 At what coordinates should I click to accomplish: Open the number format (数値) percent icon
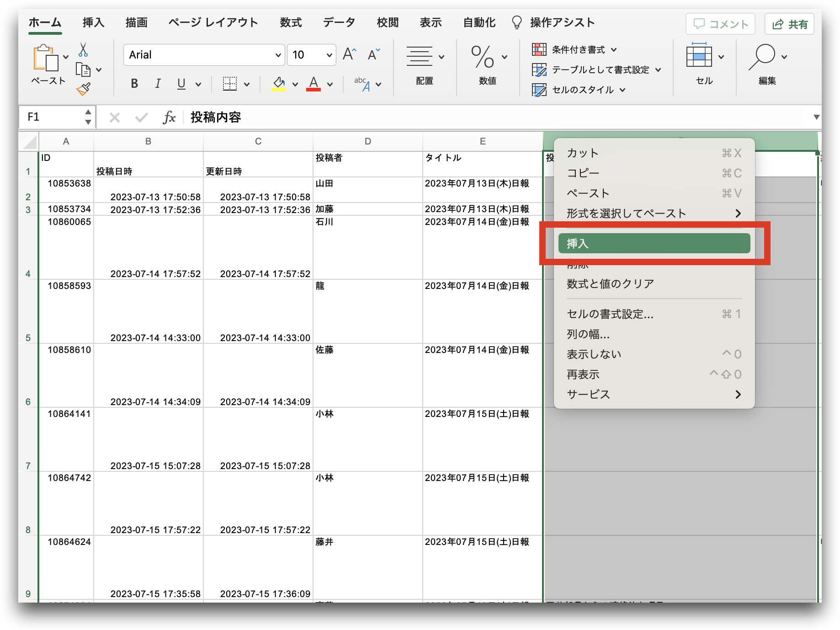[x=482, y=57]
